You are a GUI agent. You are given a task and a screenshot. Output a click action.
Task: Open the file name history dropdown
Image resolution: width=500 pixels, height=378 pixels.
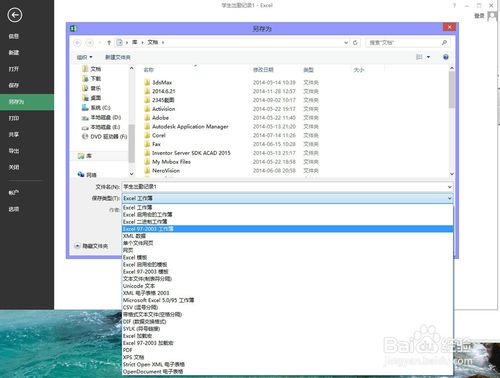449,187
